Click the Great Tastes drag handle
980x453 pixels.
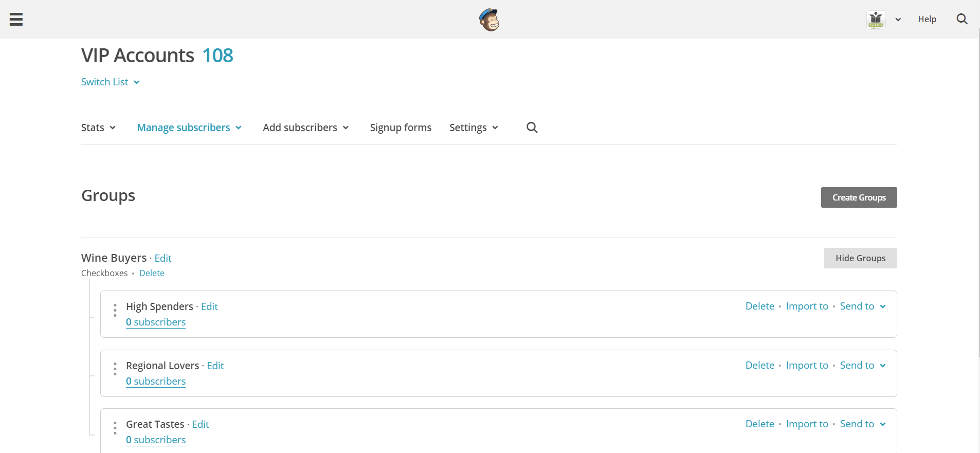click(x=115, y=428)
